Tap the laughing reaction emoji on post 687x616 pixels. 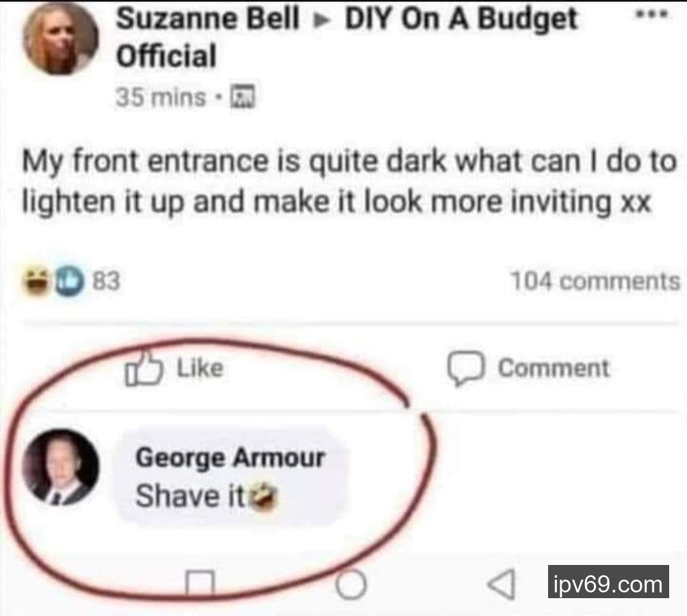pyautogui.click(x=36, y=281)
